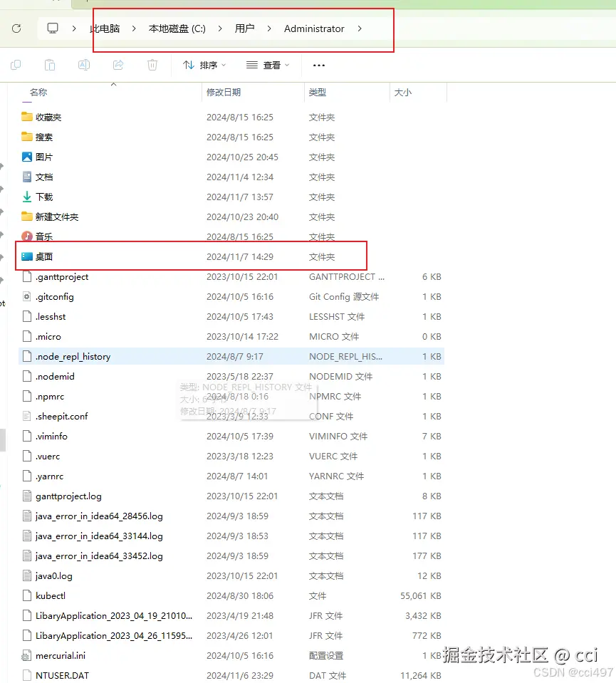Select the .micro file name

48,337
